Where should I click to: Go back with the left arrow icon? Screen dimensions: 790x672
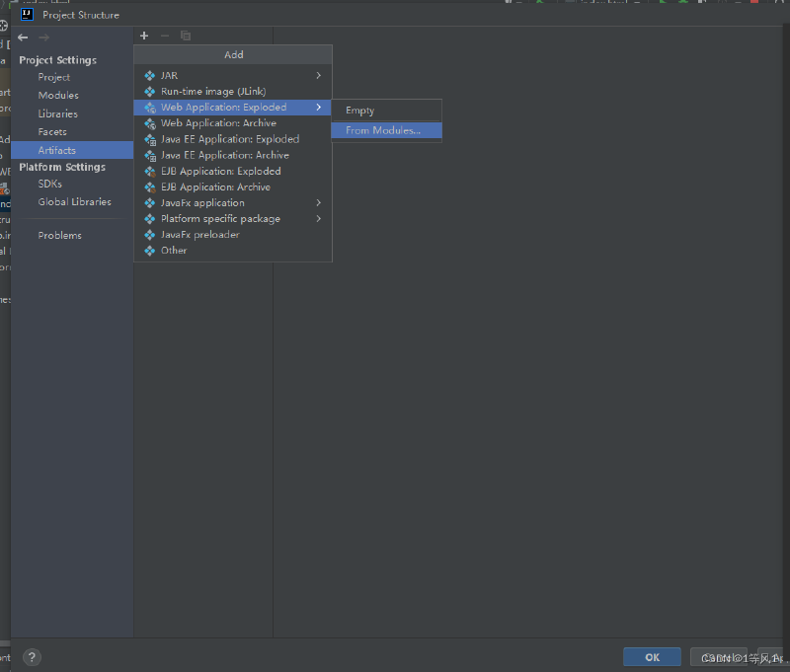[x=23, y=37]
